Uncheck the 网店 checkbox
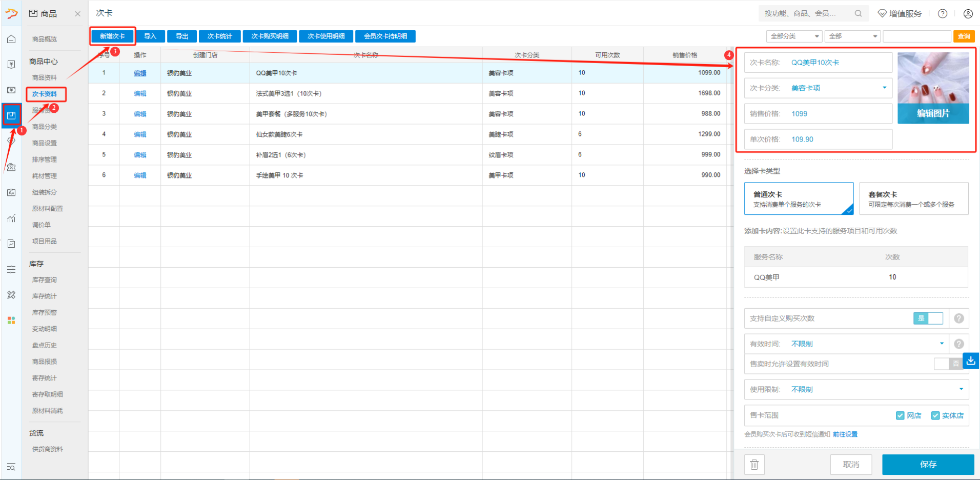Image resolution: width=980 pixels, height=480 pixels. (x=900, y=415)
